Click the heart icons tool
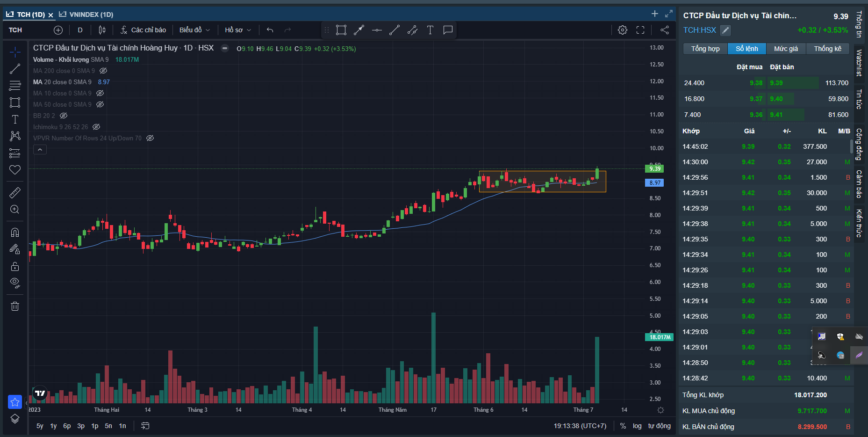The height and width of the screenshot is (437, 868). click(x=15, y=170)
